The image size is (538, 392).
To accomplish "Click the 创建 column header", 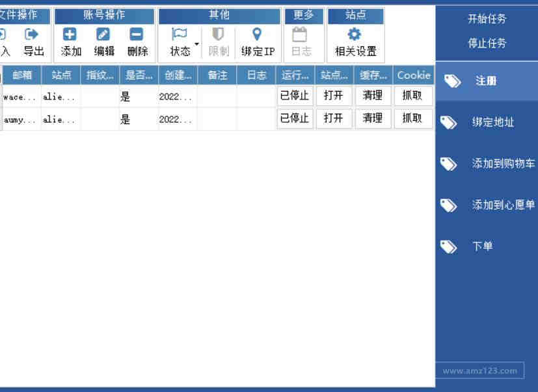I will [178, 75].
